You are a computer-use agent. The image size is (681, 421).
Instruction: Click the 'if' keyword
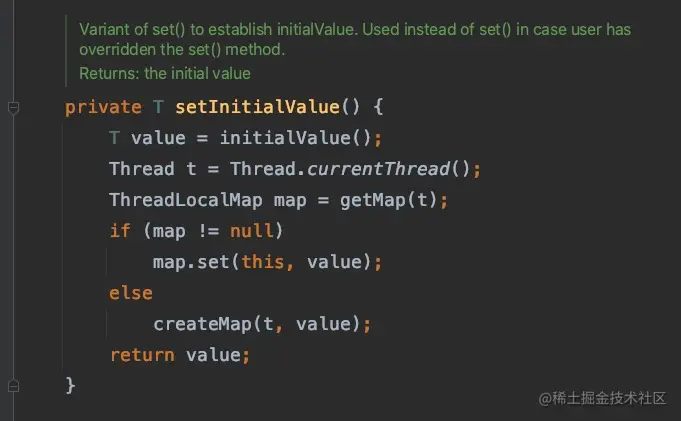click(119, 231)
